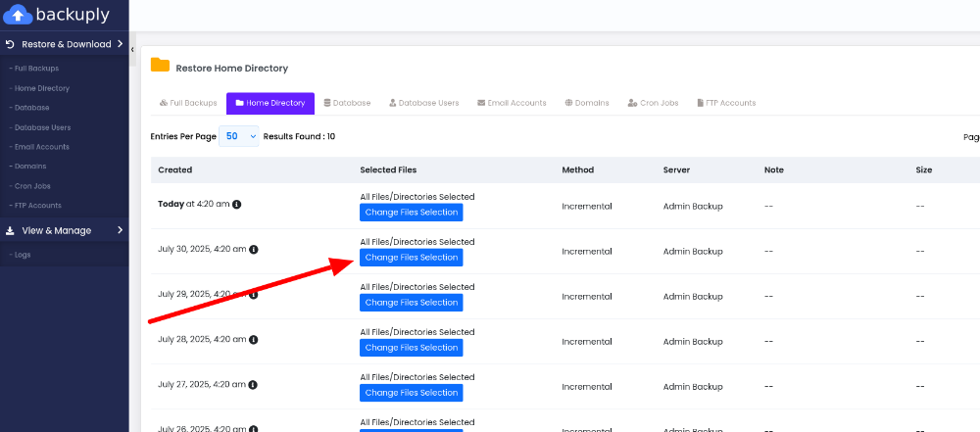Screen dimensions: 980x432
Task: Select the Home Directory tab
Action: [270, 103]
